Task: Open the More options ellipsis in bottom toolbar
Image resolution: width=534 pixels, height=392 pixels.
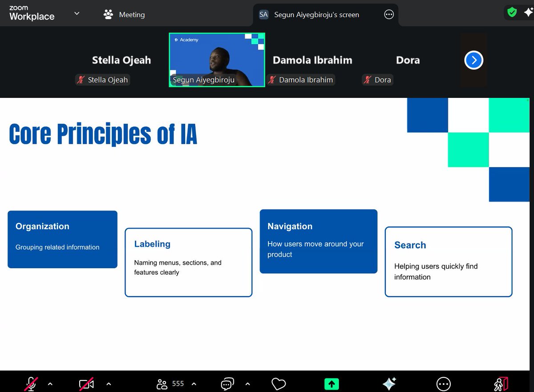Action: pos(443,384)
